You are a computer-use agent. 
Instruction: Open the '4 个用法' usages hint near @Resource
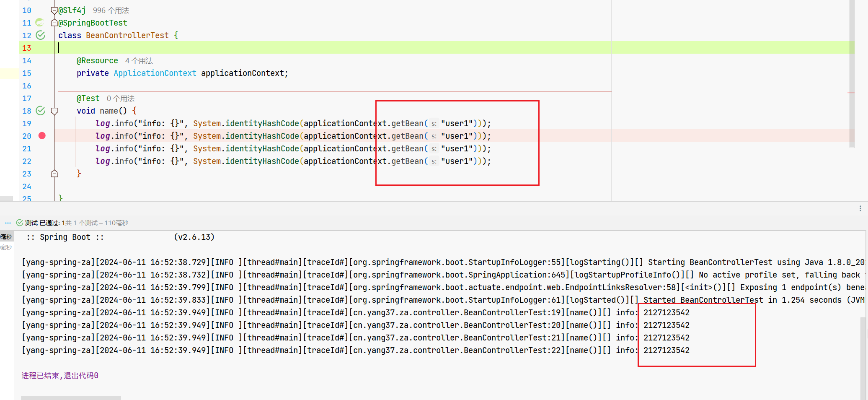click(x=139, y=61)
